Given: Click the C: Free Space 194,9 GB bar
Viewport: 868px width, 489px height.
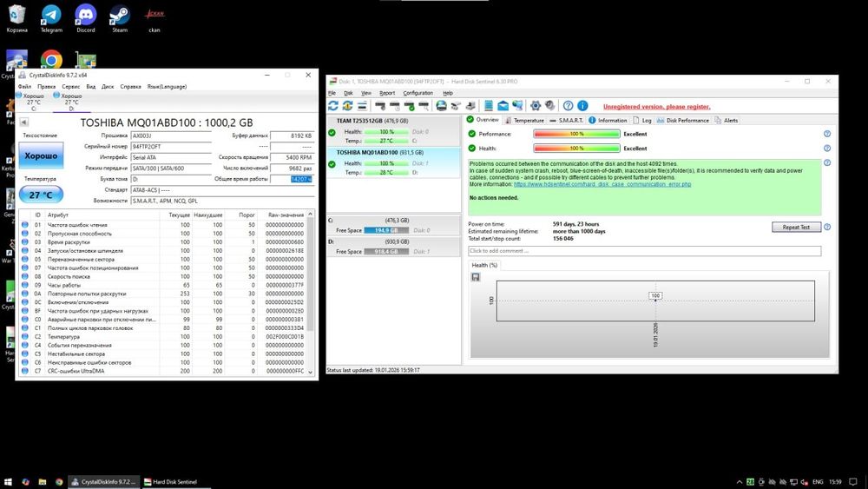Looking at the screenshot, I should [x=386, y=230].
